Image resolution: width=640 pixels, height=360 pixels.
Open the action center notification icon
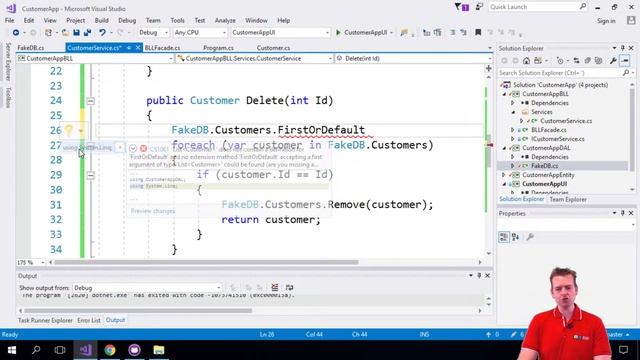[623, 350]
